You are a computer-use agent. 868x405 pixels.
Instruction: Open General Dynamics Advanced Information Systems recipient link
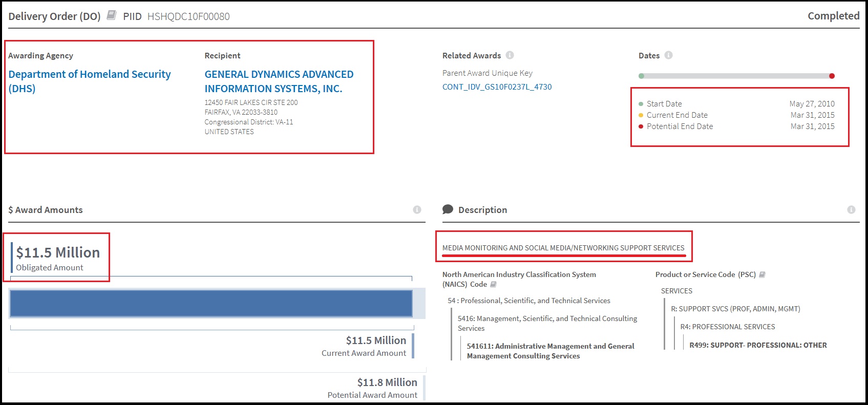pos(279,81)
